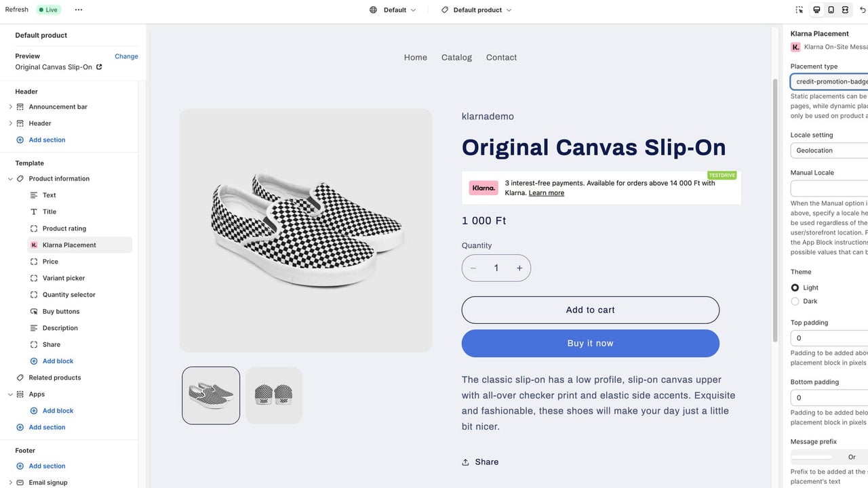This screenshot has width=868, height=488.
Task: Click the undo arrow icon
Action: pos(863,10)
